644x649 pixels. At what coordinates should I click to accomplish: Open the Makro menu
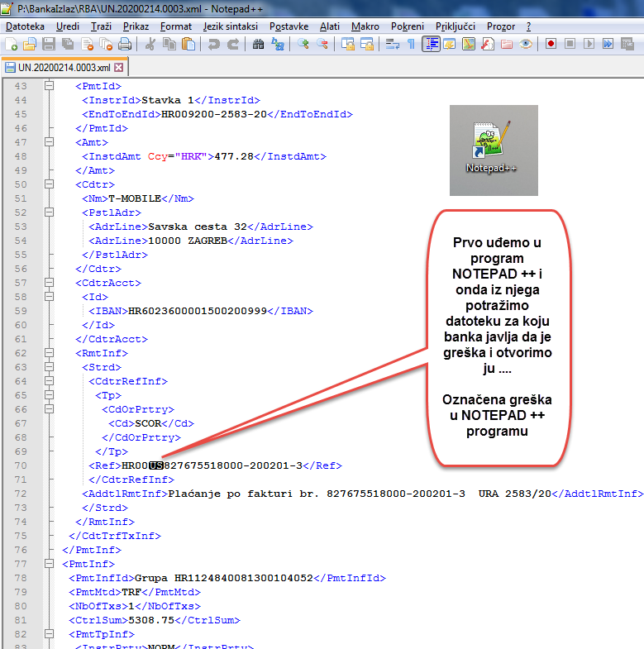pyautogui.click(x=365, y=26)
